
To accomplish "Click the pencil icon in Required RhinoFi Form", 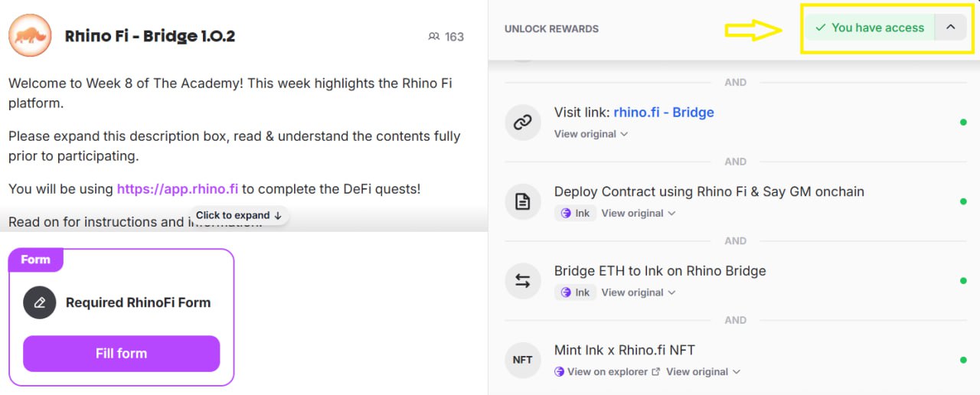I will pyautogui.click(x=40, y=302).
